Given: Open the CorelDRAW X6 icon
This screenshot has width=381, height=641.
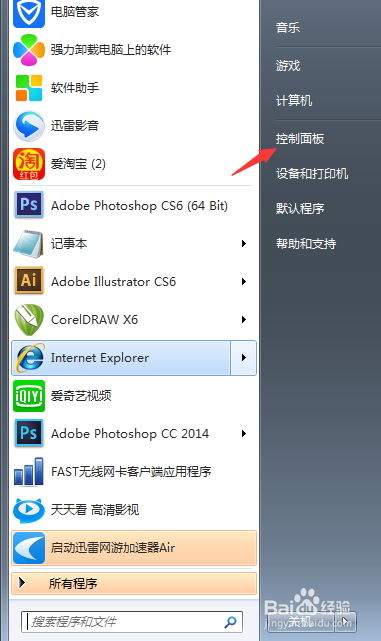Looking at the screenshot, I should click(29, 319).
